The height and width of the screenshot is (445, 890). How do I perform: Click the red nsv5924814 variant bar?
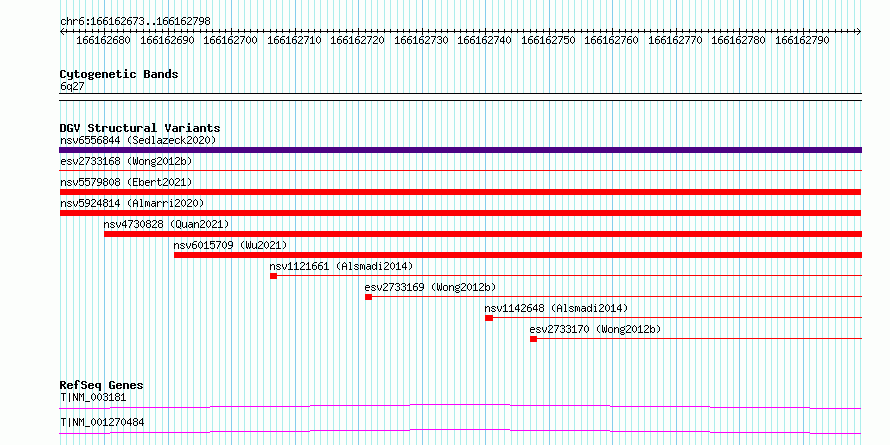point(460,213)
